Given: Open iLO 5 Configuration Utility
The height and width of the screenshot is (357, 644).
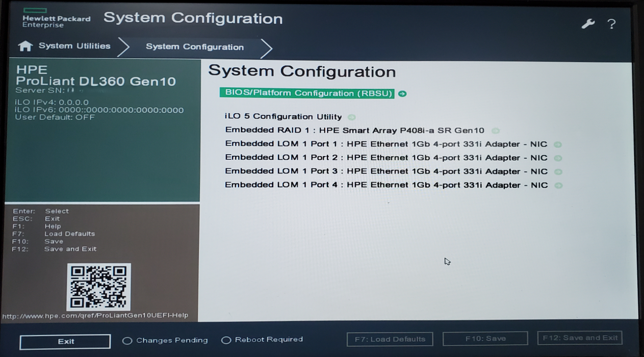Looking at the screenshot, I should click(284, 117).
